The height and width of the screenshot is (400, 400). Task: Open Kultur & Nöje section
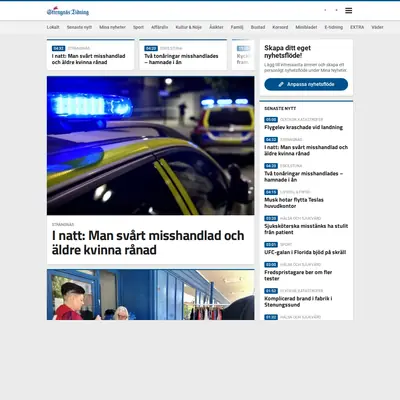[189, 27]
